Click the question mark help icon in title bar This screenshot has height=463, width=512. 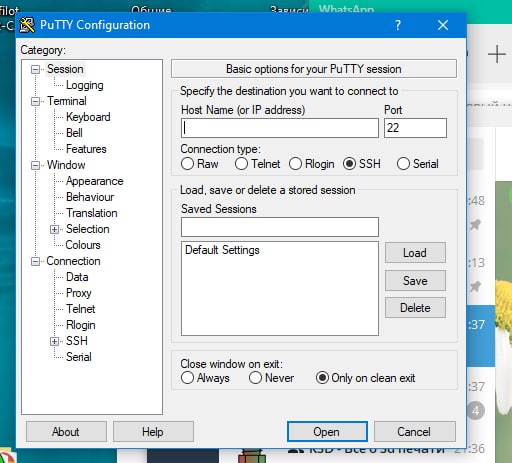click(x=398, y=25)
